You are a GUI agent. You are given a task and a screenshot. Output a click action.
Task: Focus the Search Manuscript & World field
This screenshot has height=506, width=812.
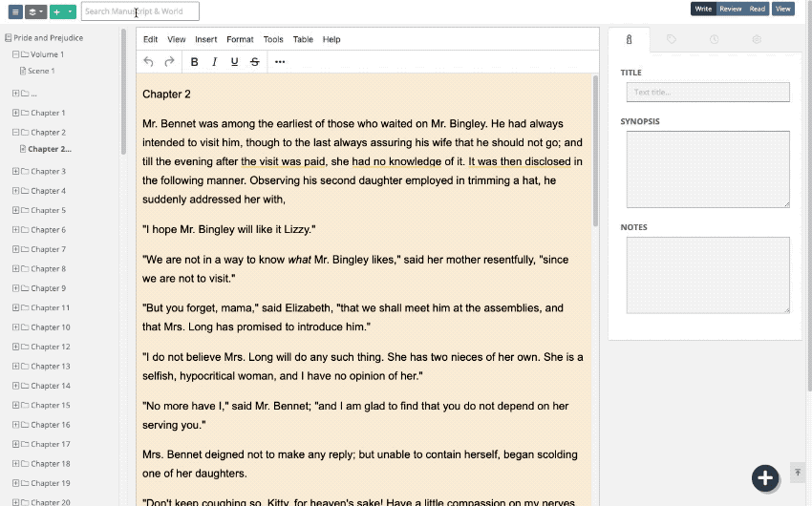(139, 11)
